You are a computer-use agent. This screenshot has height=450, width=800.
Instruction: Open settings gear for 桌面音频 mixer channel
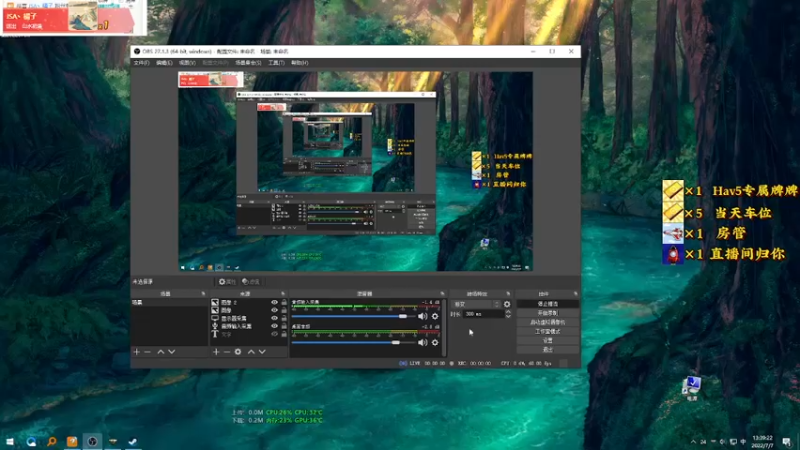pyautogui.click(x=435, y=342)
